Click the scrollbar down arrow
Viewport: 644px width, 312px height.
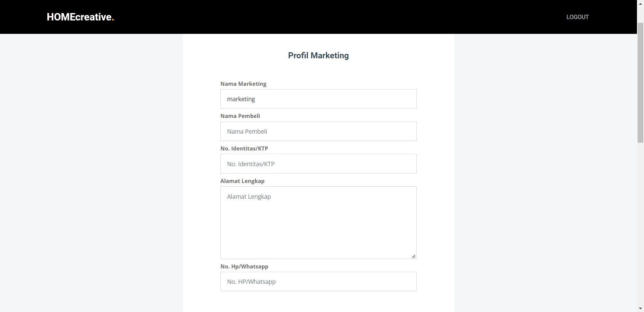[x=641, y=308]
